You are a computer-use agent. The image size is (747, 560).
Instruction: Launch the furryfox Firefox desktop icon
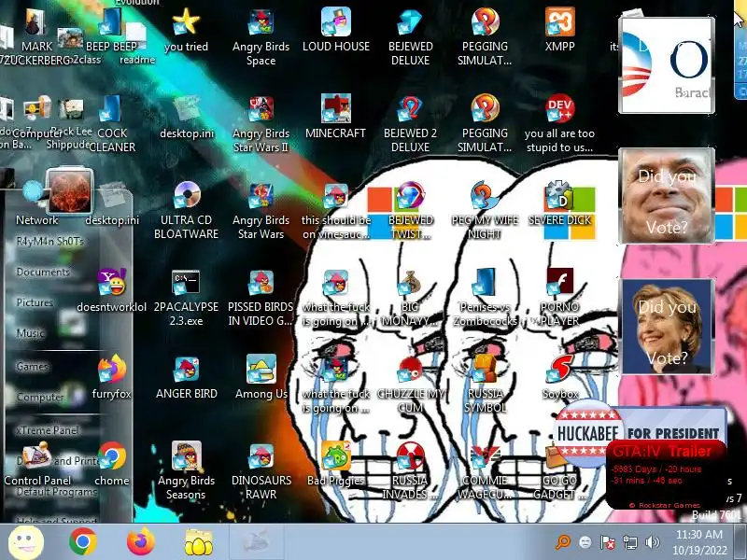(111, 369)
